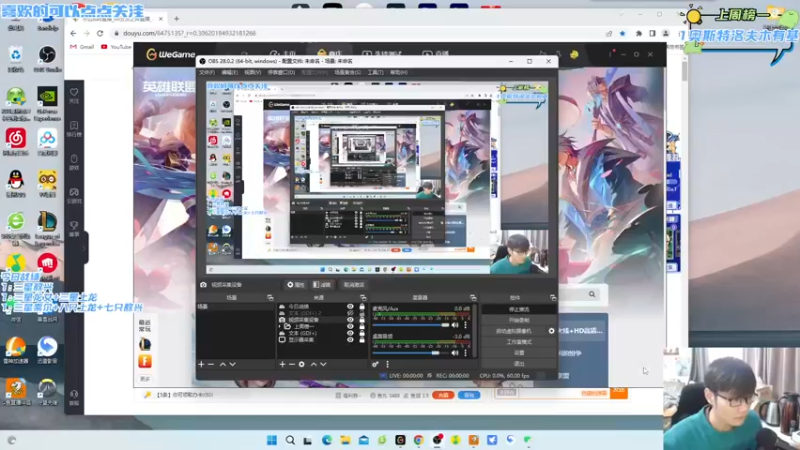This screenshot has width=800, height=450.
Task: Open the 停靠窗口(D) menu in OBS
Action: click(x=281, y=72)
